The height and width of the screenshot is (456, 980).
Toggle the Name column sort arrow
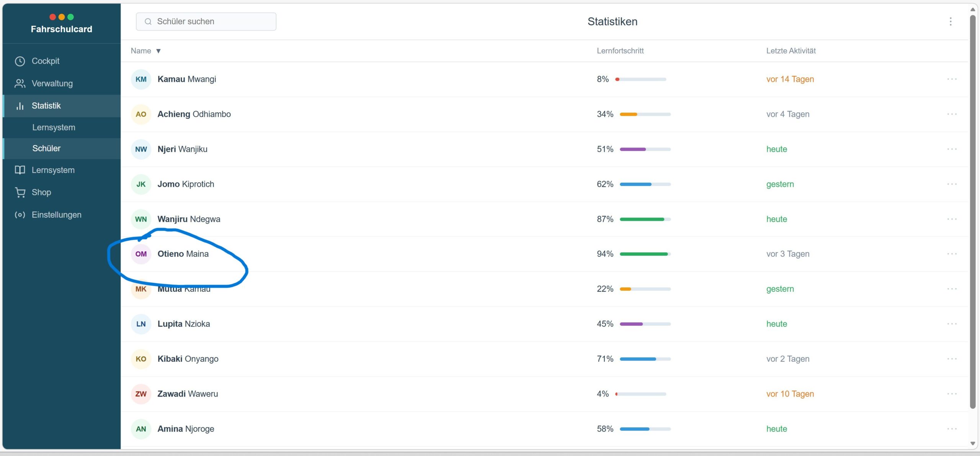158,51
